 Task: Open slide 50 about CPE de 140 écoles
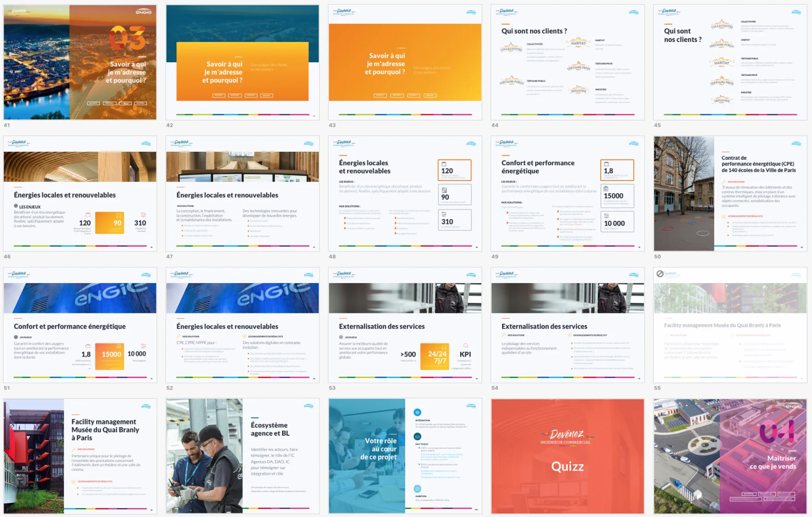point(730,194)
